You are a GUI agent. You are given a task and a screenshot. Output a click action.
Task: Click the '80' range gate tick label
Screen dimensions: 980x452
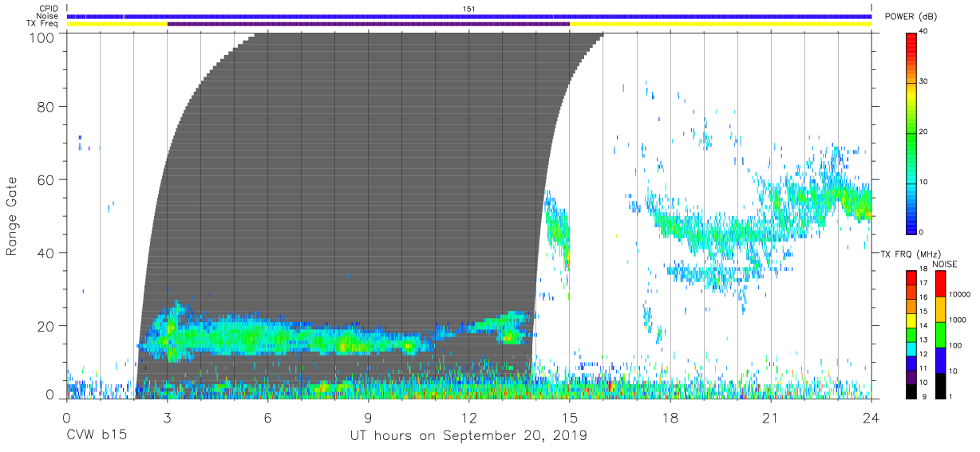pos(47,106)
